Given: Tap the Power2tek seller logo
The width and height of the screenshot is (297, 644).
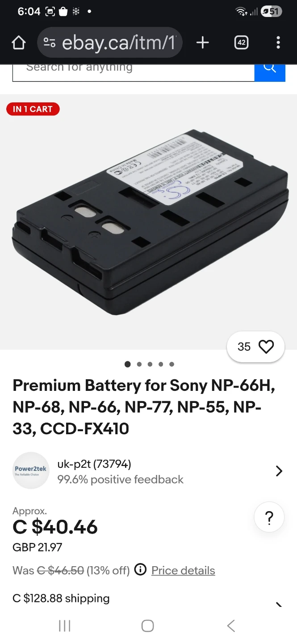Looking at the screenshot, I should [x=31, y=470].
